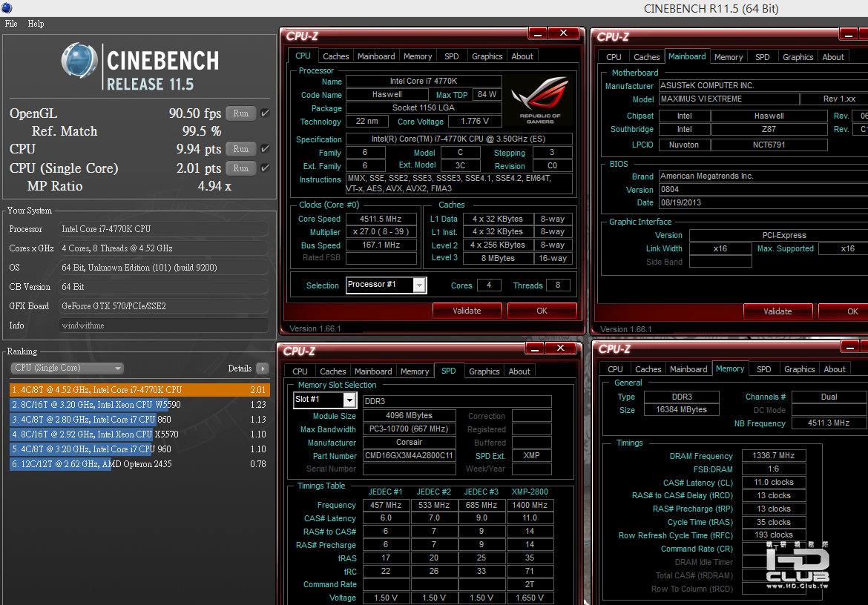Click the Details arrow button in Ranking
The width and height of the screenshot is (868, 605).
[263, 368]
